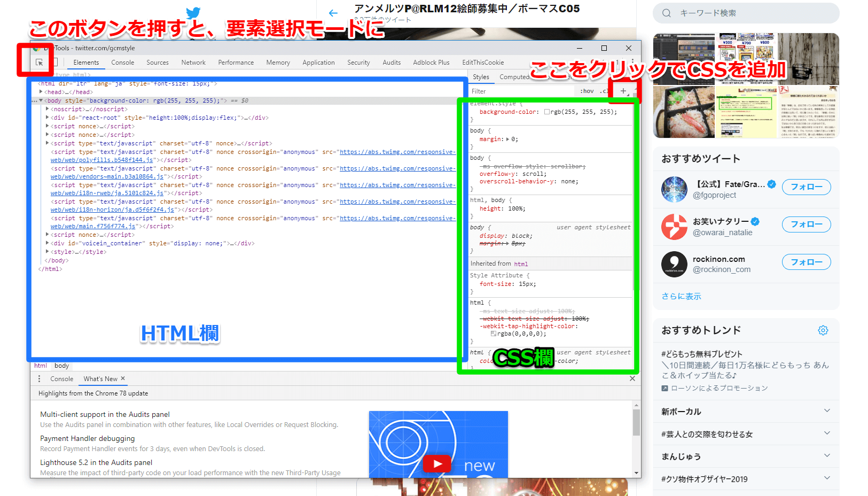
Task: Click the plus icon to add new style rule
Action: pyautogui.click(x=623, y=91)
